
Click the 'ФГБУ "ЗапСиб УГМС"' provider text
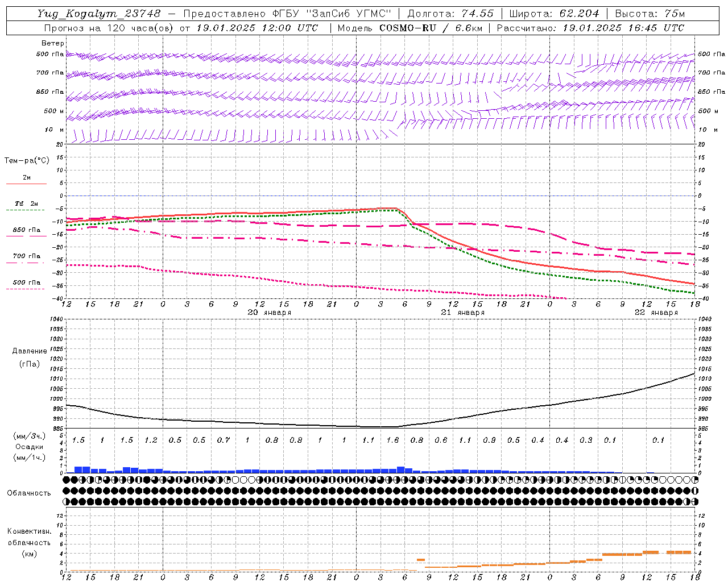point(332,14)
